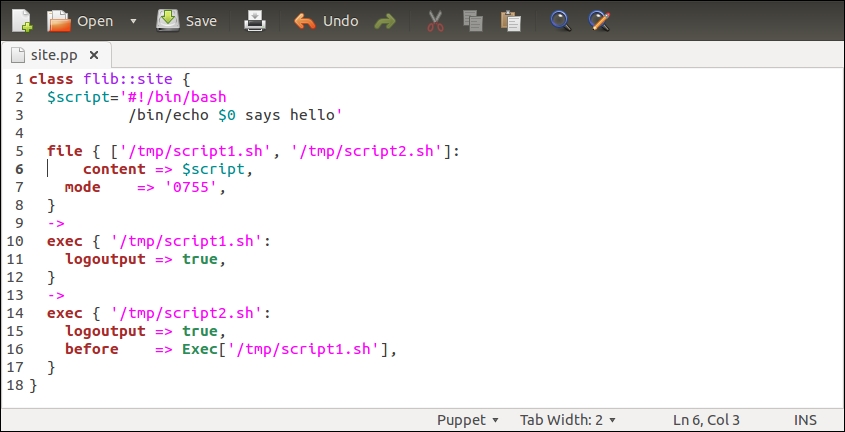The width and height of the screenshot is (845, 432).
Task: Click the Open folder icon
Action: (60, 20)
